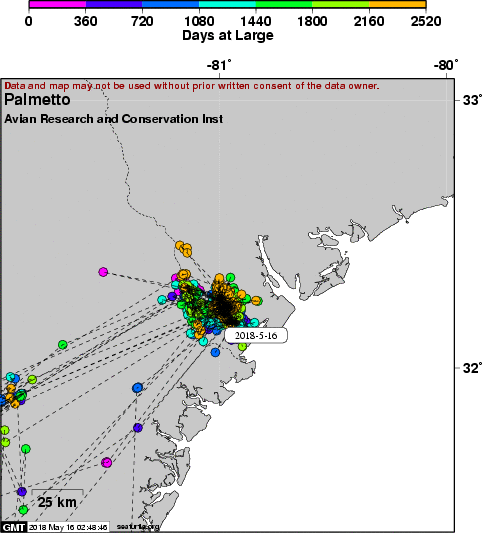Image resolution: width=482 pixels, height=533 pixels.
Task: Click the Palmetto title text
Action: (37, 100)
